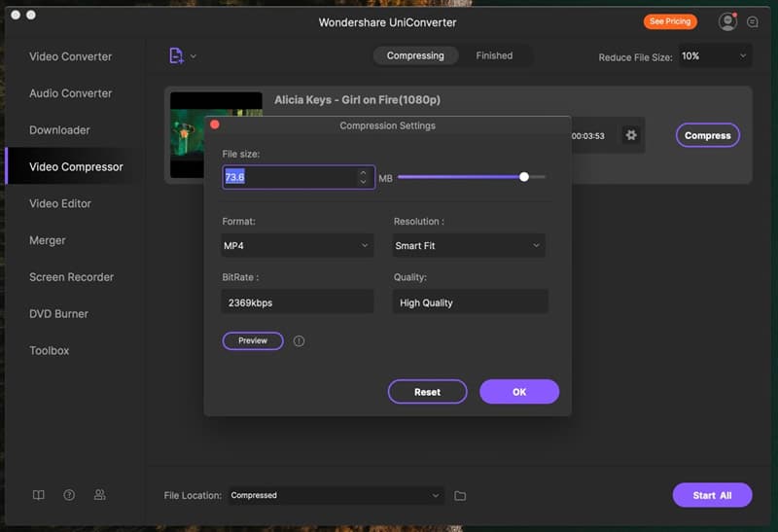Click the info icon next to Preview
Screen dimensions: 778x532
pos(299,341)
